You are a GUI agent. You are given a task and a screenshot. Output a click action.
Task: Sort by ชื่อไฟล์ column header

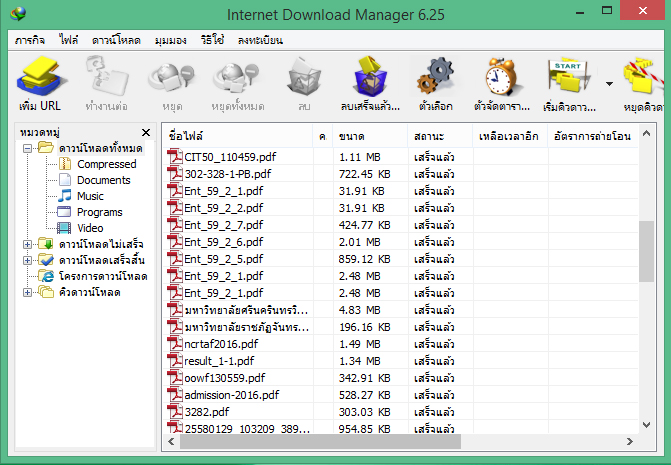[238, 136]
